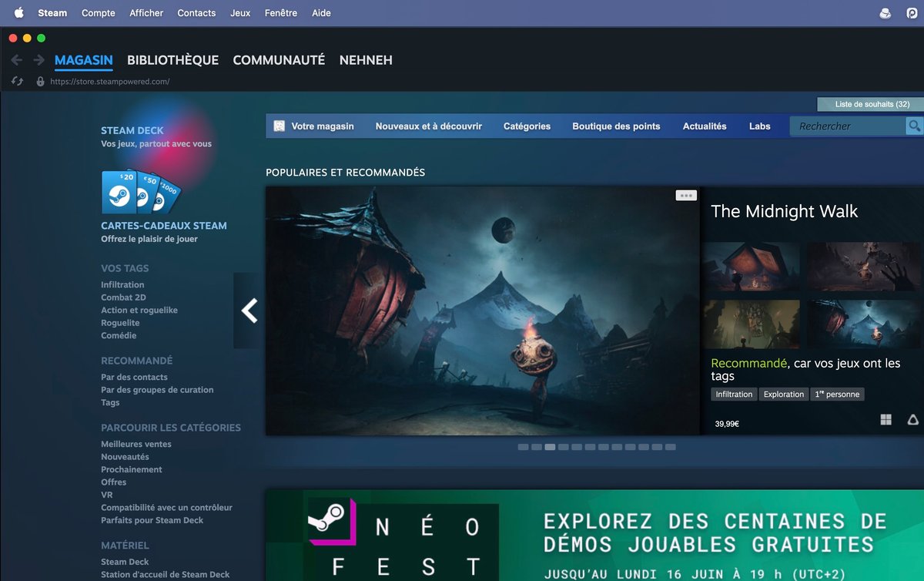Expand the Catégories dropdown
924x581 pixels.
point(527,126)
